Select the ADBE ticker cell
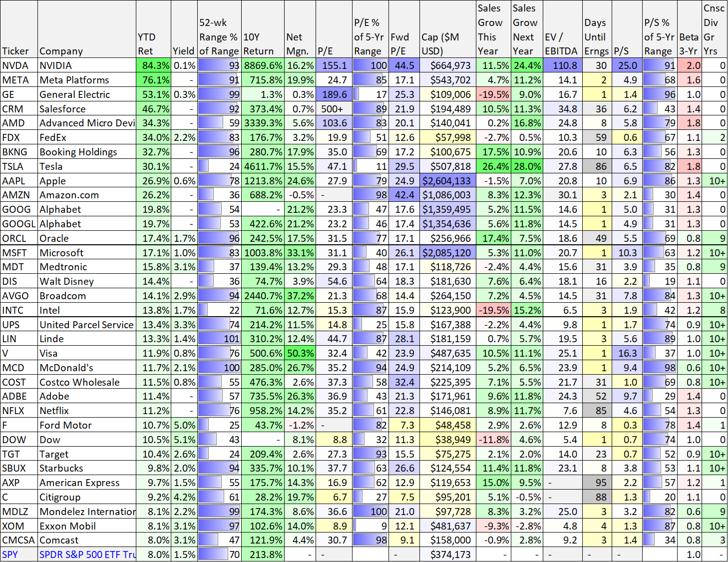Viewport: 728px width, 562px height. click(19, 396)
